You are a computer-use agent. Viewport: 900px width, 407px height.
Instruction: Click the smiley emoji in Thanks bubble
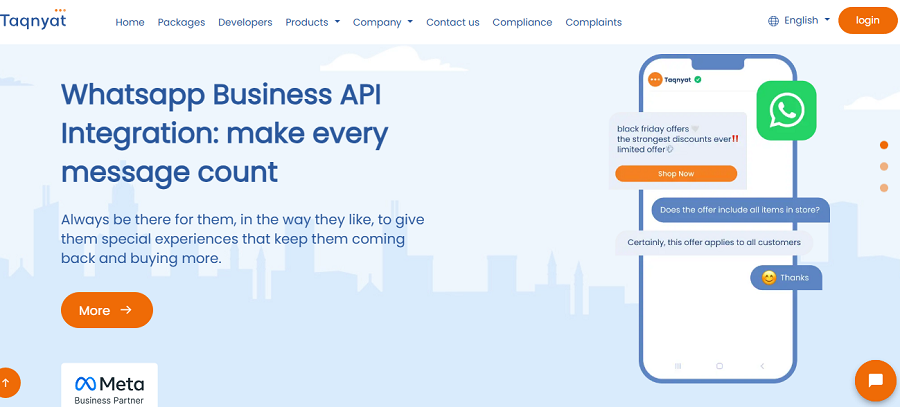click(769, 278)
